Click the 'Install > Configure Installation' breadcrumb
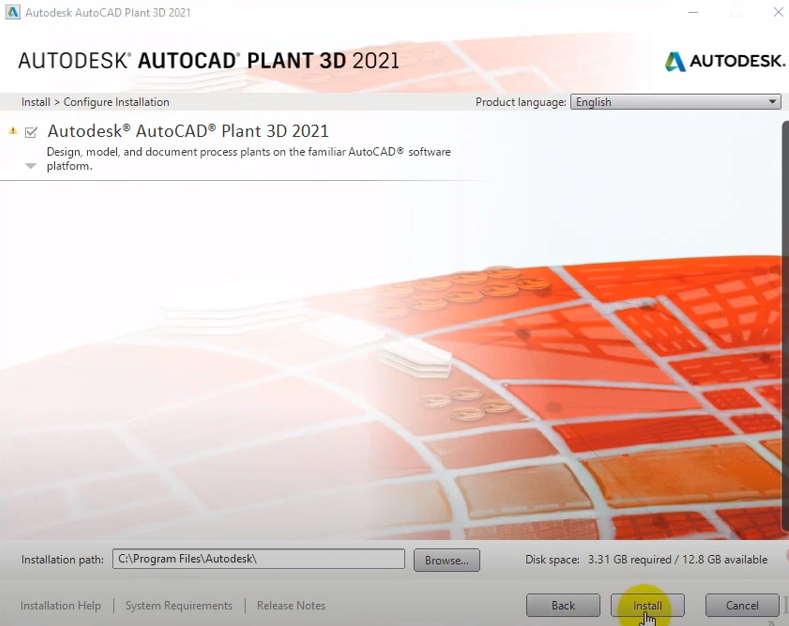The width and height of the screenshot is (789, 626). pos(95,102)
